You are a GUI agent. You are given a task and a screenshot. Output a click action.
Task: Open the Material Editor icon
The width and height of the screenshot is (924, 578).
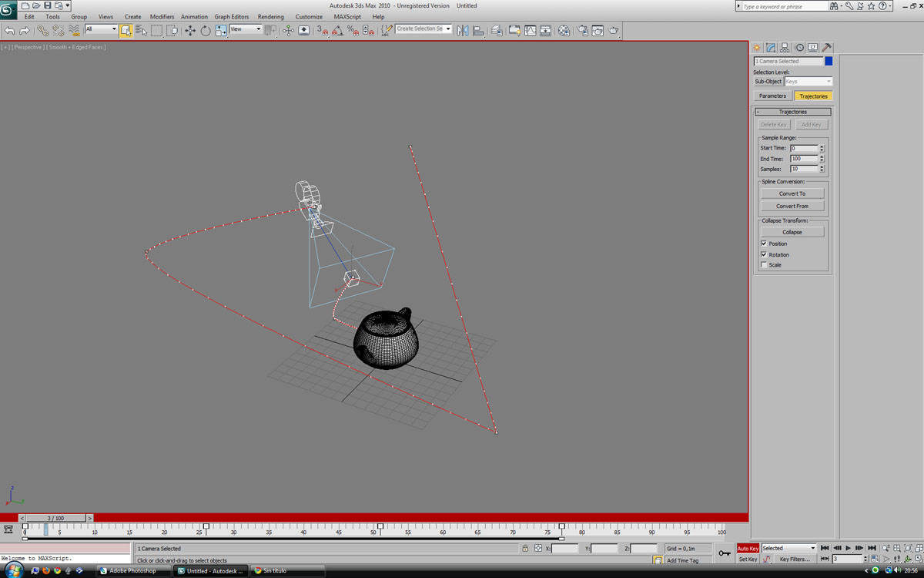click(x=564, y=30)
